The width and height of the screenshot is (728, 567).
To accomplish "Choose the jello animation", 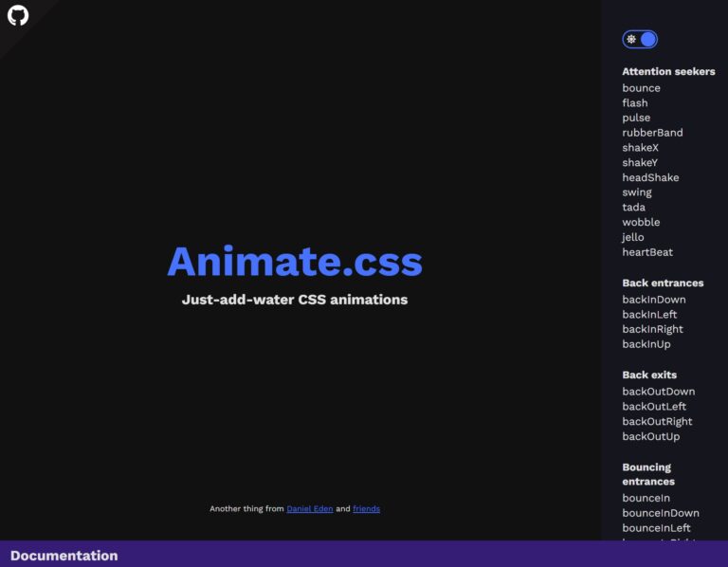I will [x=633, y=237].
